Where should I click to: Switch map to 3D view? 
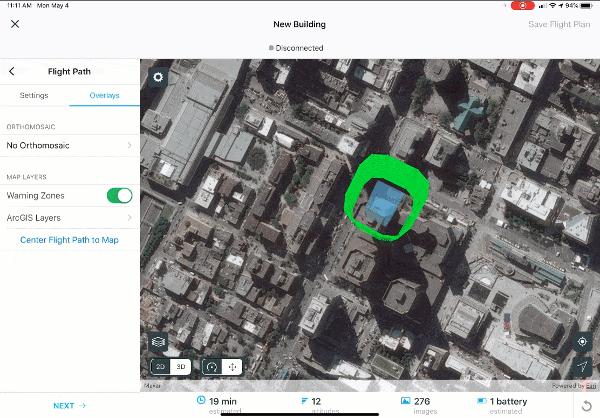tap(181, 366)
